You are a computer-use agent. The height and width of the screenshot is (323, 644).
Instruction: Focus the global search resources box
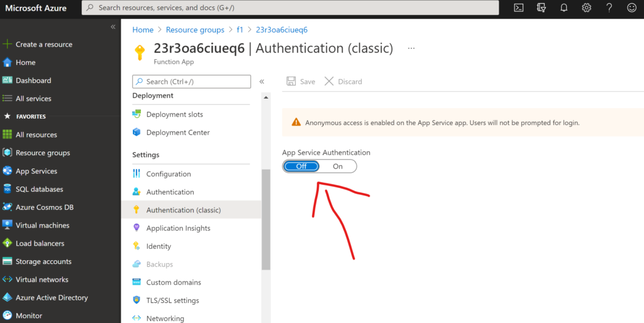click(x=290, y=8)
